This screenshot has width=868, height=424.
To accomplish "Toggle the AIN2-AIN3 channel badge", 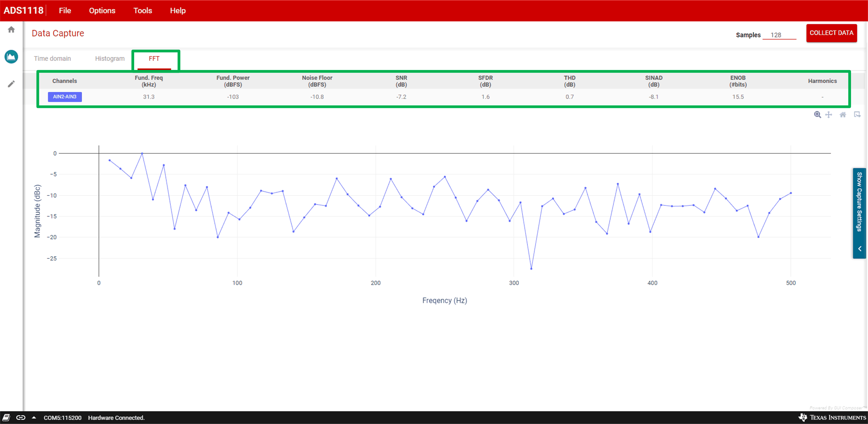I will pos(65,97).
